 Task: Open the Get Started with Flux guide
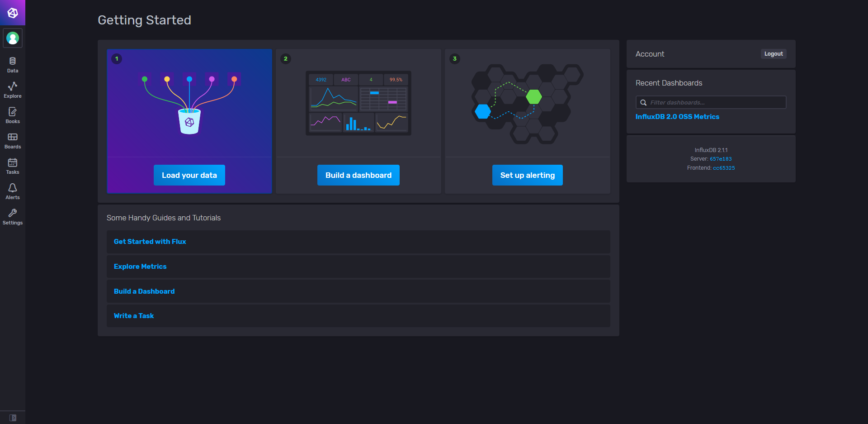[150, 242]
